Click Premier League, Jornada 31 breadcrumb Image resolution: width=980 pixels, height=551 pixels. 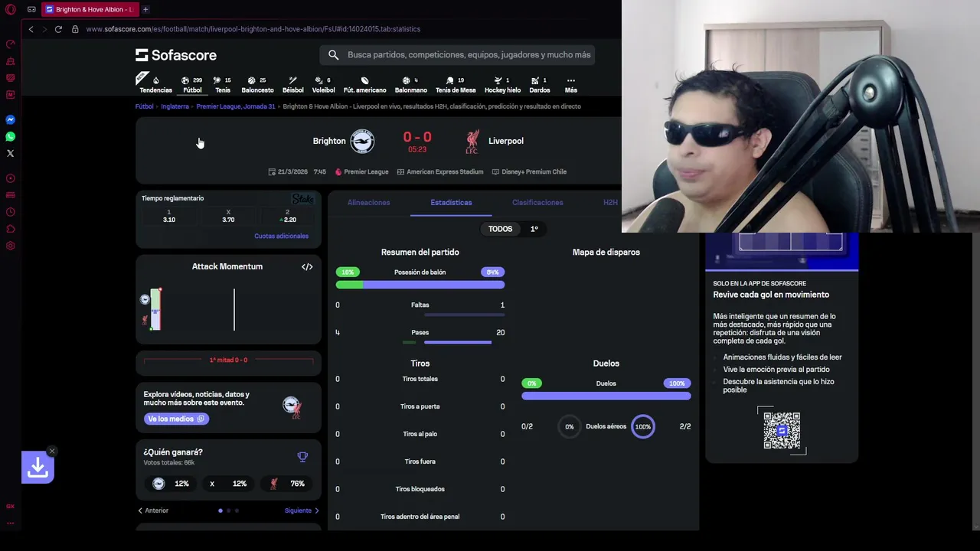tap(236, 106)
